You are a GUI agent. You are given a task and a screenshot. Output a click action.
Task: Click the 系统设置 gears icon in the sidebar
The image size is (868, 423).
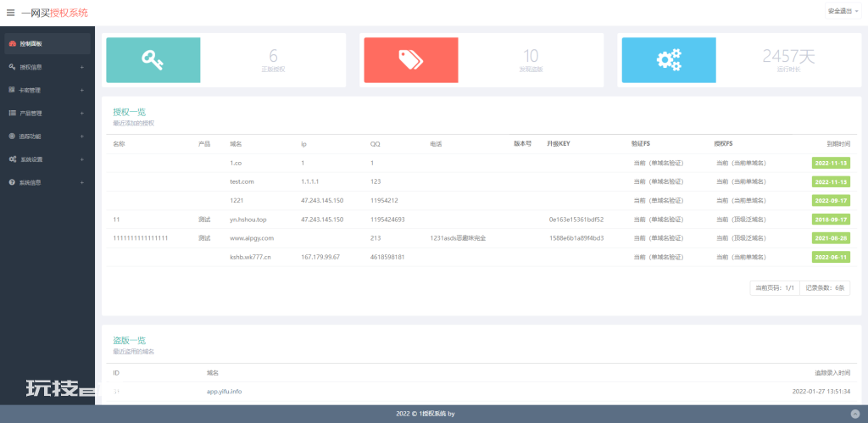coord(12,159)
